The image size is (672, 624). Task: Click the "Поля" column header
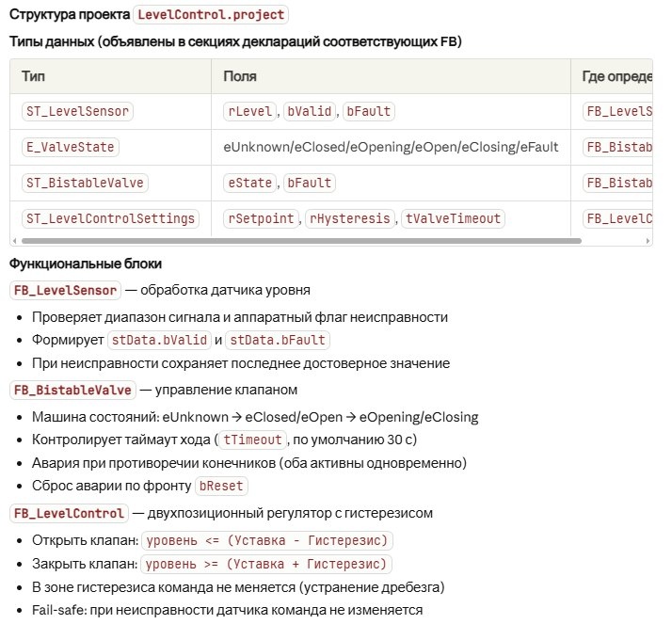(239, 76)
